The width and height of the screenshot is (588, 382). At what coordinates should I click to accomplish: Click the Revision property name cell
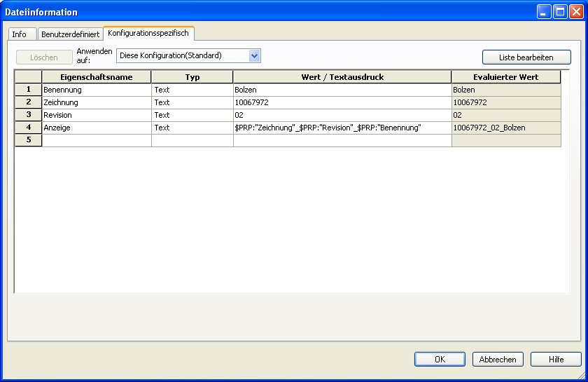pyautogui.click(x=97, y=115)
